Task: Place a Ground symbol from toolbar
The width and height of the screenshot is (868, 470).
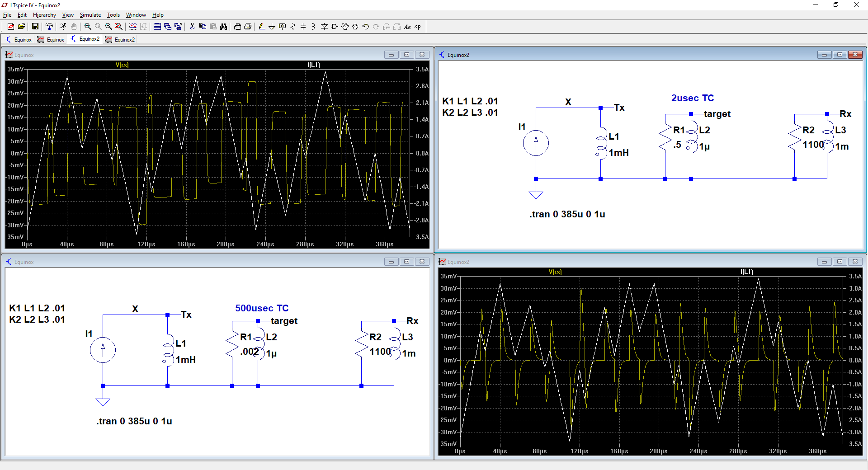Action: click(272, 27)
